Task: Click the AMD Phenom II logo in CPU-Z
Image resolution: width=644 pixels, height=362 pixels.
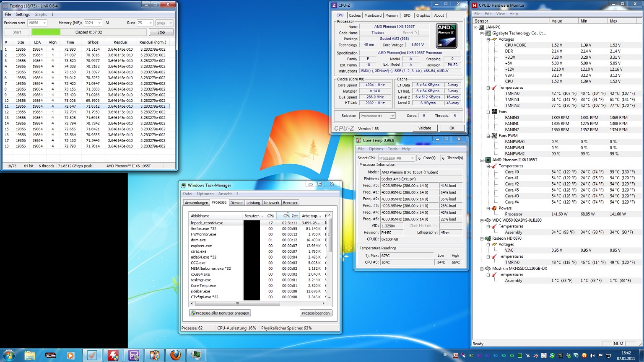Action: (x=447, y=36)
